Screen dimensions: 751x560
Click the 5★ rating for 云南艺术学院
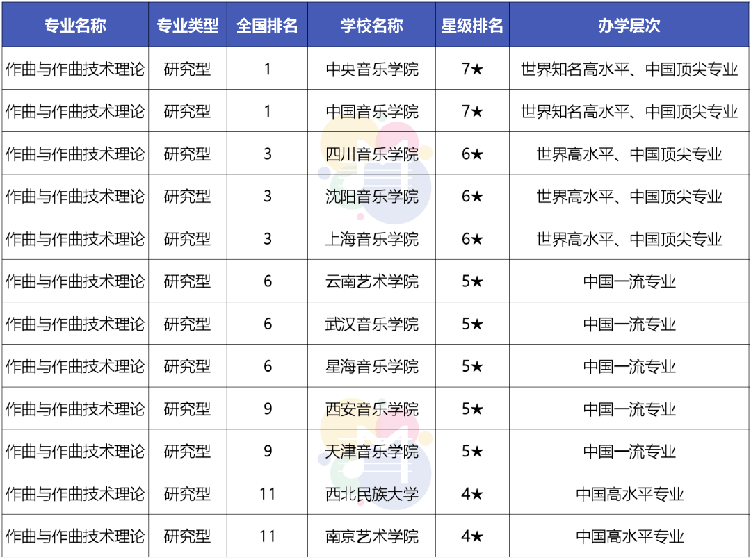(472, 281)
